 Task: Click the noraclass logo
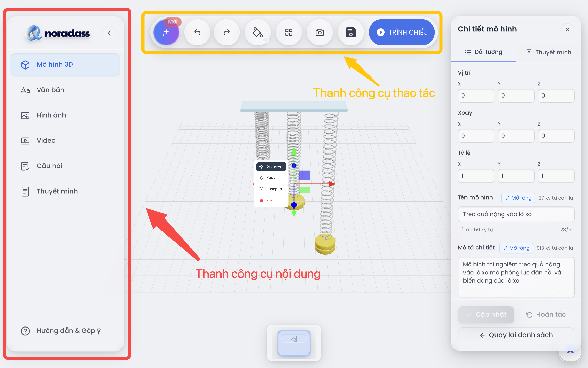tap(58, 33)
